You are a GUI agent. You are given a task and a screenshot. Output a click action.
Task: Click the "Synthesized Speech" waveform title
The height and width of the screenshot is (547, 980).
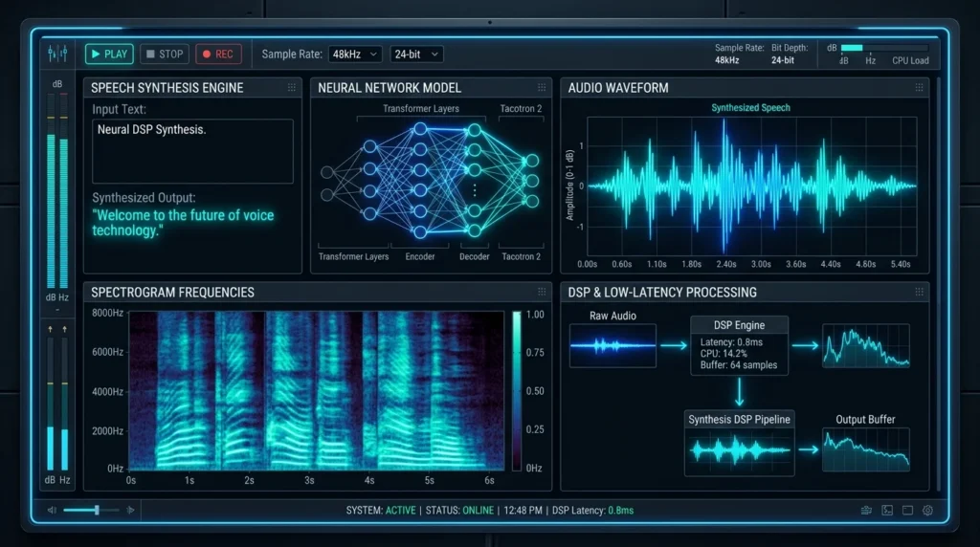[x=750, y=108]
